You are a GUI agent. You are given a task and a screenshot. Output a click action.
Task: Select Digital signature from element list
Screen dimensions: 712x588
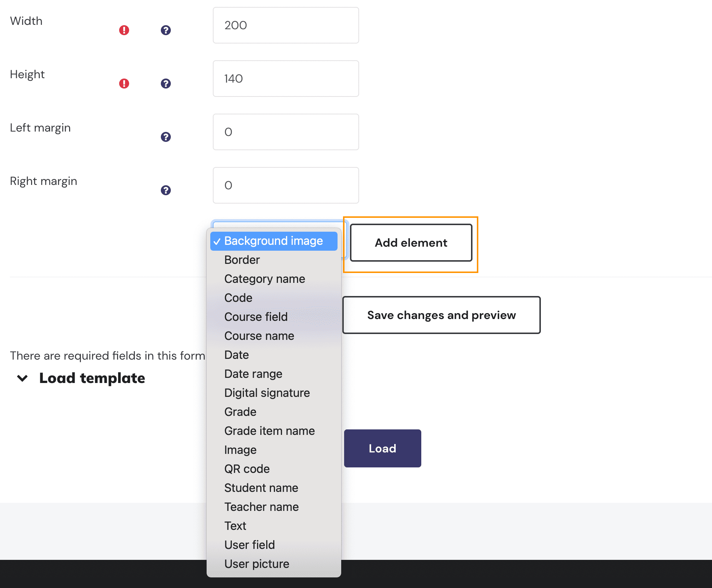click(x=267, y=392)
